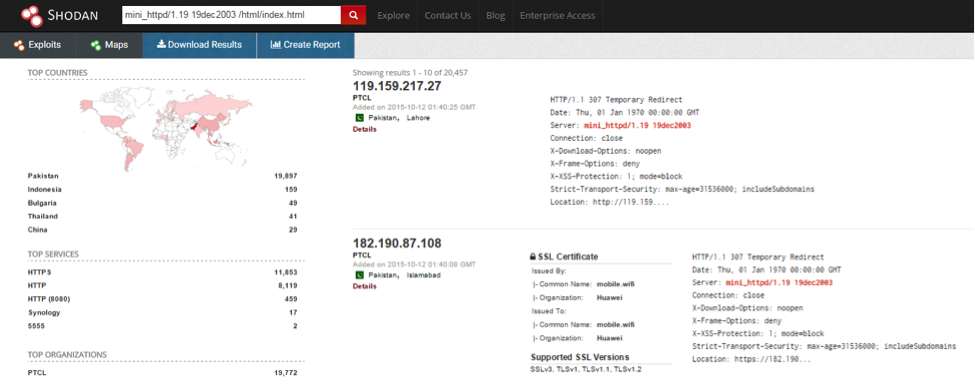Image resolution: width=975 pixels, height=384 pixels.
Task: Filter by HTTPS in Top Services
Action: pos(39,272)
